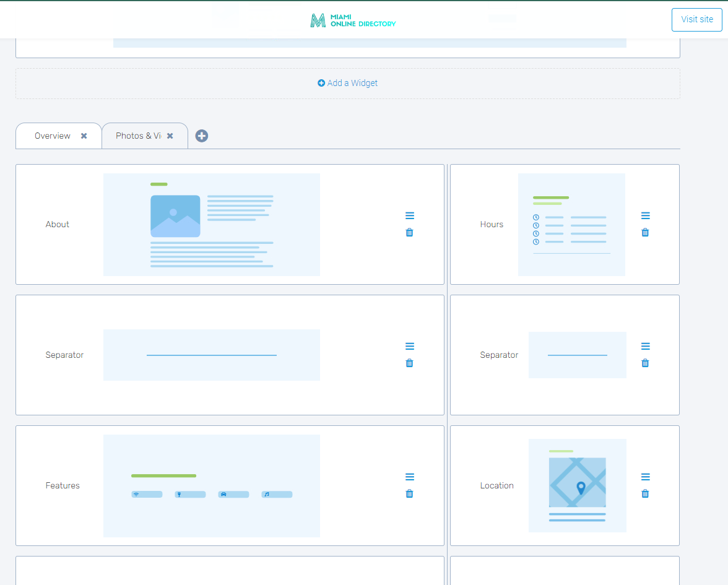This screenshot has height=585, width=728.
Task: Open the drag handle menu on the About widget
Action: coord(409,215)
